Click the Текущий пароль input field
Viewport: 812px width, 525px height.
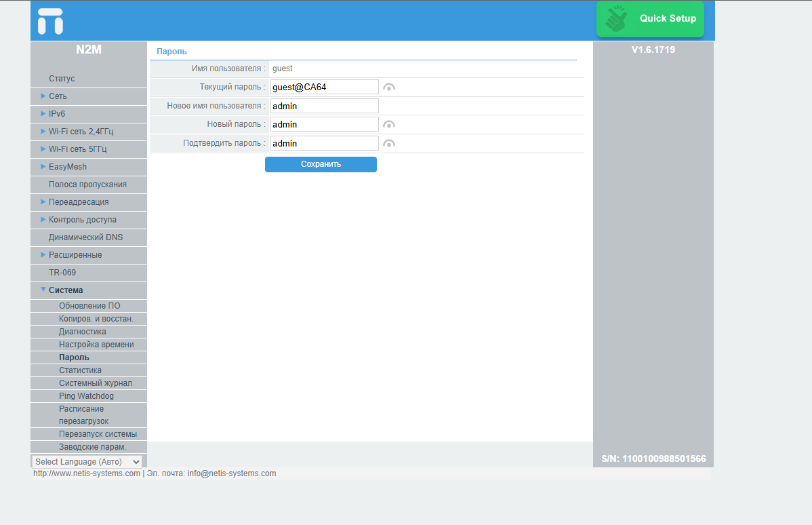tap(324, 87)
